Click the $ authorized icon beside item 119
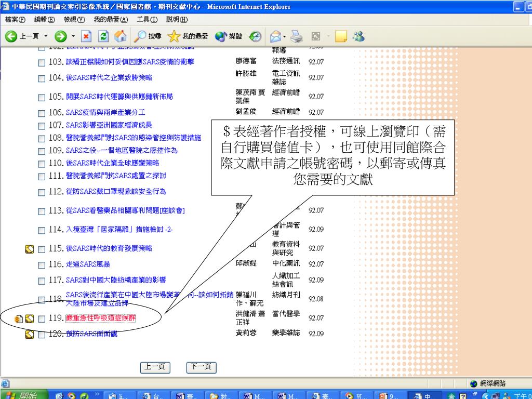This screenshot has width=532, height=399. (19, 319)
